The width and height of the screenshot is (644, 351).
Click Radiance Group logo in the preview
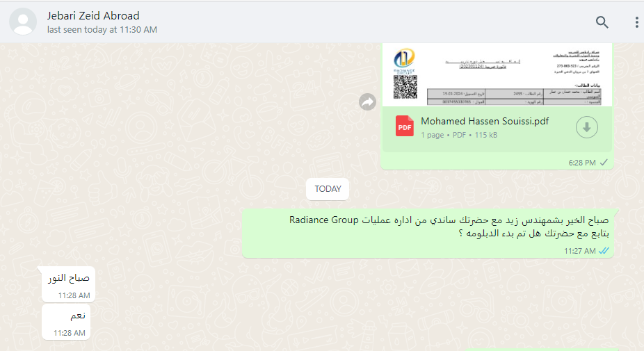click(405, 60)
